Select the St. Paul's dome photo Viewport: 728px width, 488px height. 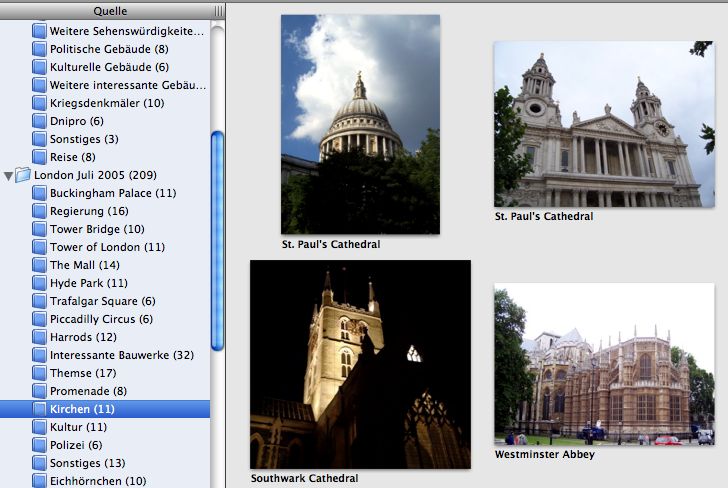[x=360, y=124]
